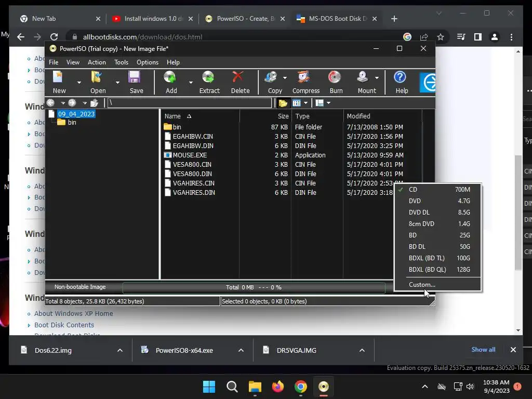Expand the Copy button dropdown arrow
Screen dimensions: 532x399
285,78
